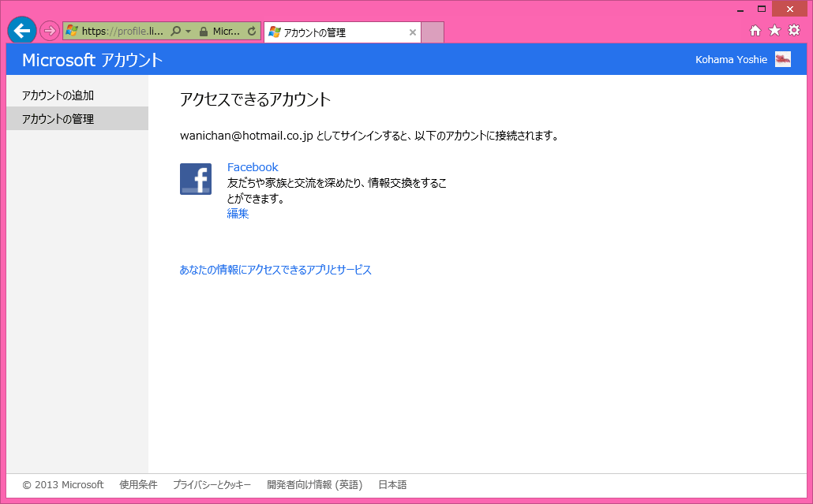813x504 pixels.
Task: Open あなたの情報にアクセスできるアプリとサービス link
Action: coord(275,270)
